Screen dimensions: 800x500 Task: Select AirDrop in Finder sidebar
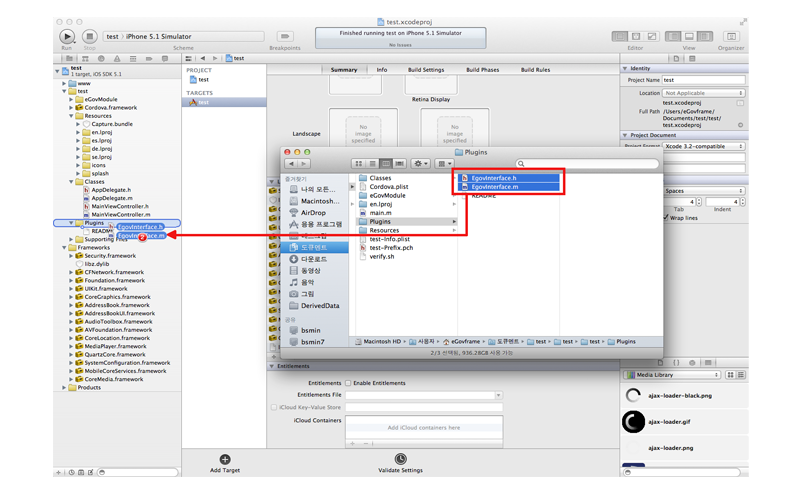313,213
